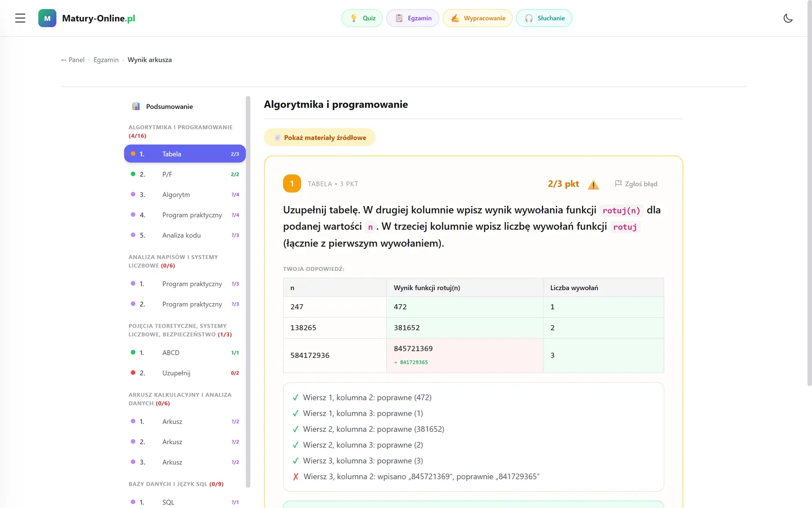Click table cell 381652
The width and height of the screenshot is (812, 508).
coord(465,328)
